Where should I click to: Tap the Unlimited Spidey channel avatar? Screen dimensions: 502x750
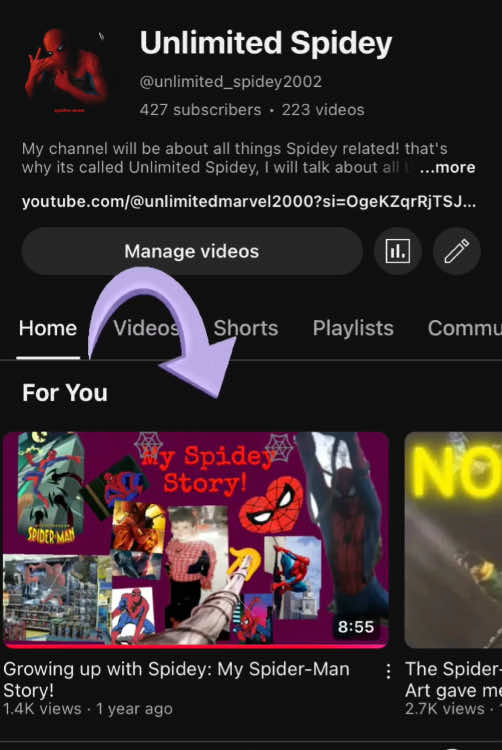[x=66, y=70]
